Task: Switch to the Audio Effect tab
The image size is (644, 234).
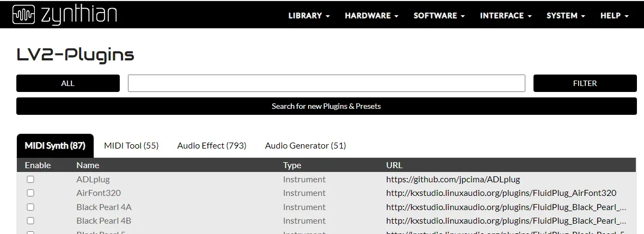Action: 212,146
